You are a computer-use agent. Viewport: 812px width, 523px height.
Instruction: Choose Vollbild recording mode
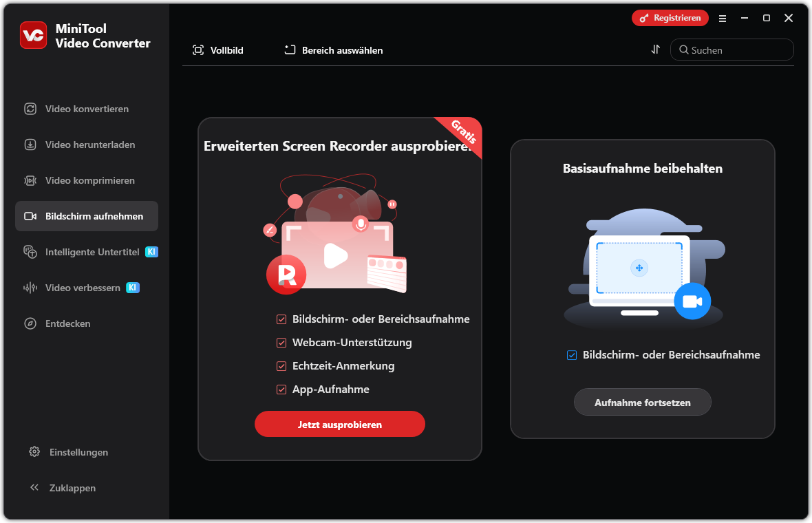pos(217,50)
